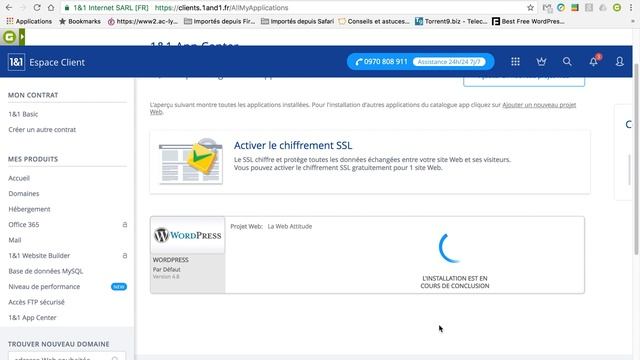
Task: Open Bookmarks folder in bookmarks bar
Action: tap(80, 21)
